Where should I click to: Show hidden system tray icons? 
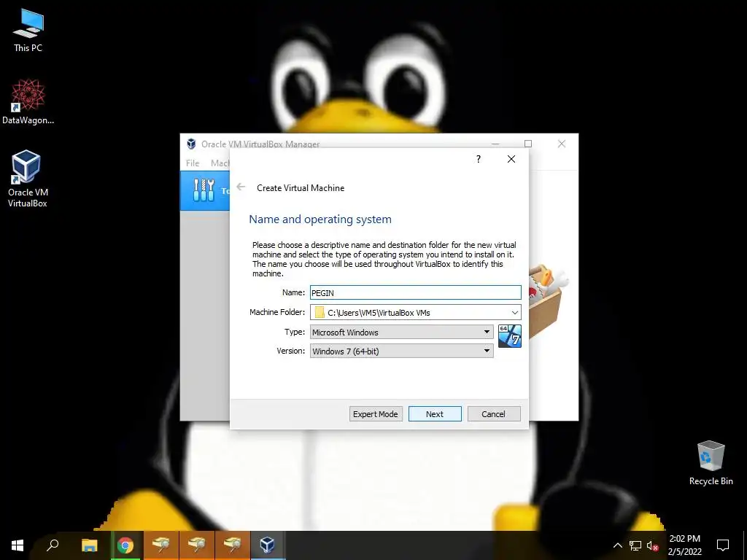coord(617,545)
